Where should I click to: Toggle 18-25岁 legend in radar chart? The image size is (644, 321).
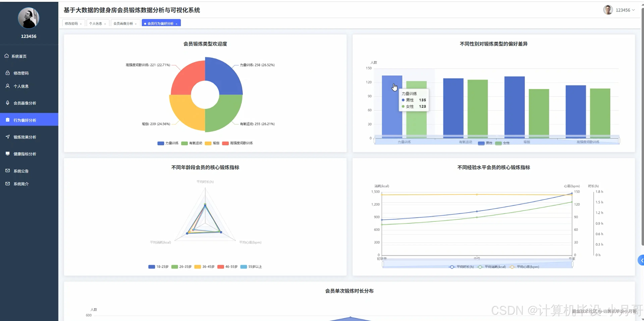point(158,267)
